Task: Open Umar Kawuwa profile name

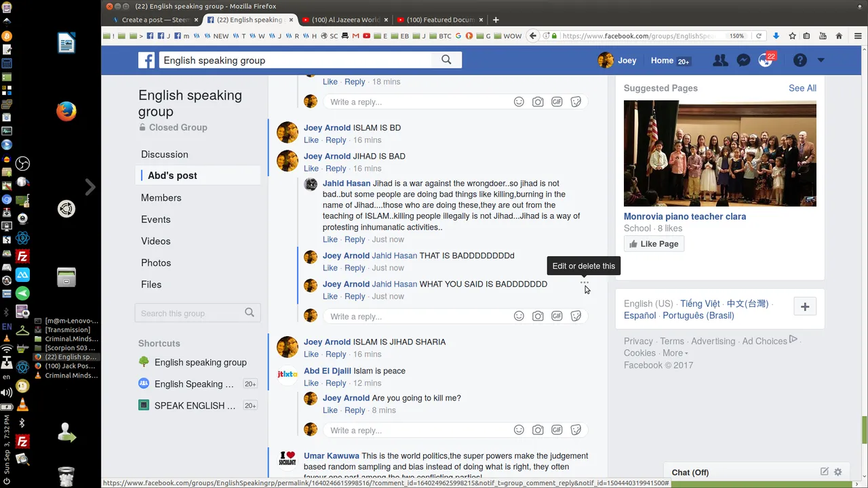Action: (332, 456)
